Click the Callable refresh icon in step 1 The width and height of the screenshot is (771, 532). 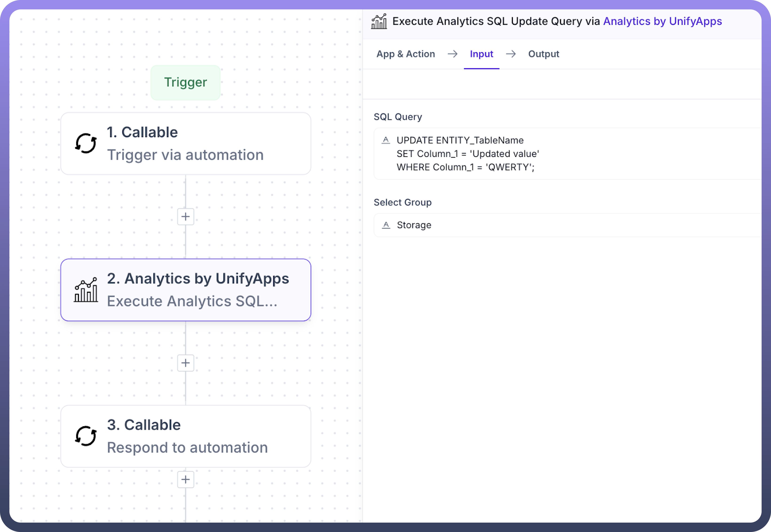(x=86, y=143)
